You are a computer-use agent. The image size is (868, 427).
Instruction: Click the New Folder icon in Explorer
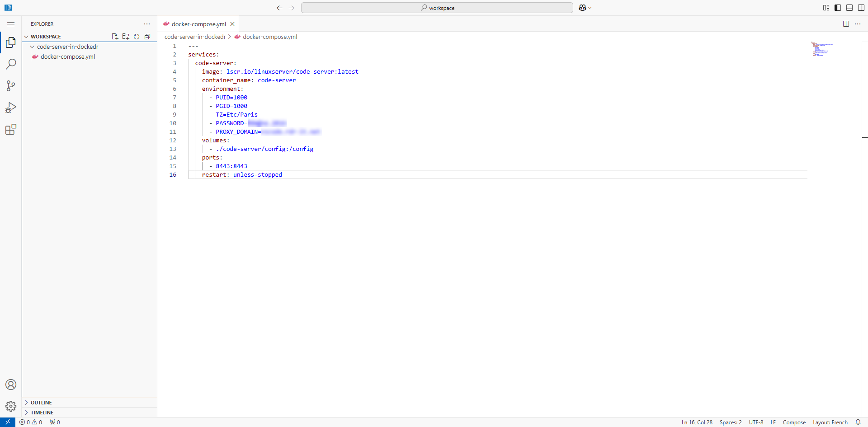click(x=126, y=37)
